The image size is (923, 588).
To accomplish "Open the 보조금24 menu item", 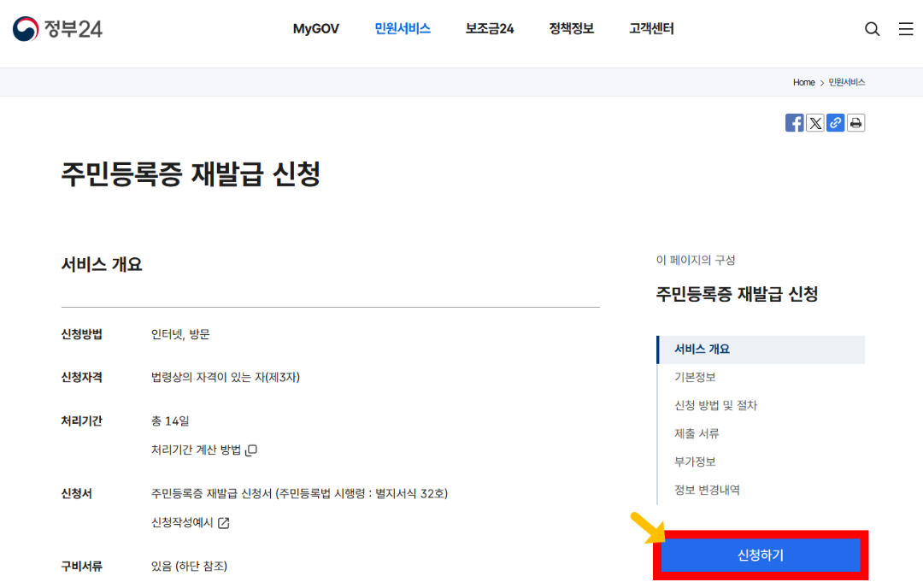I will [x=489, y=28].
